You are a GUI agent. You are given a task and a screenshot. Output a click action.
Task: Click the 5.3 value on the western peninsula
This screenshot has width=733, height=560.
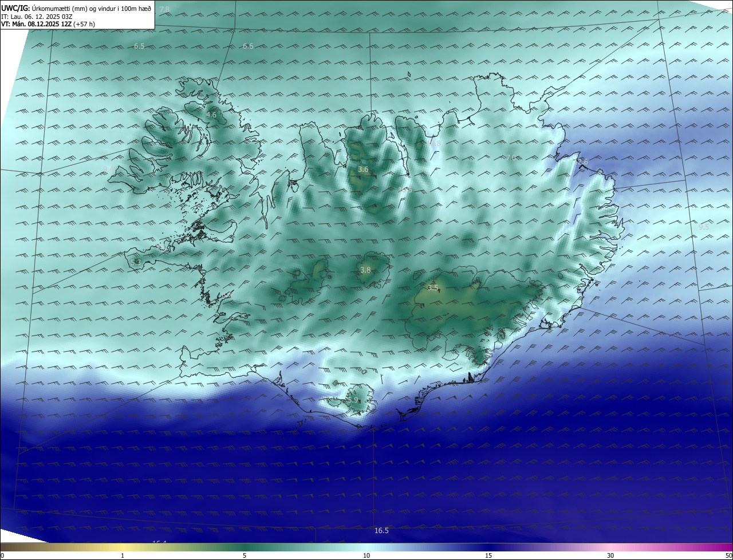pyautogui.click(x=136, y=263)
